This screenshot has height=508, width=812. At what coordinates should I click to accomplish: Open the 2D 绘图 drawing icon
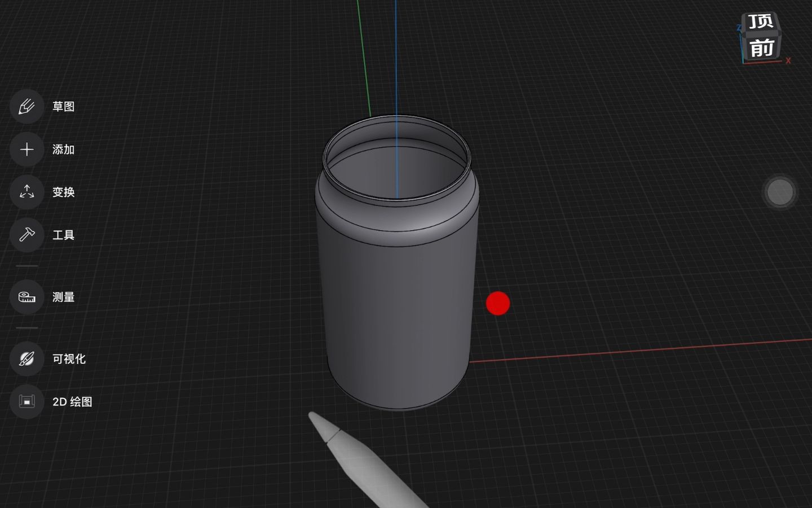pyautogui.click(x=27, y=401)
